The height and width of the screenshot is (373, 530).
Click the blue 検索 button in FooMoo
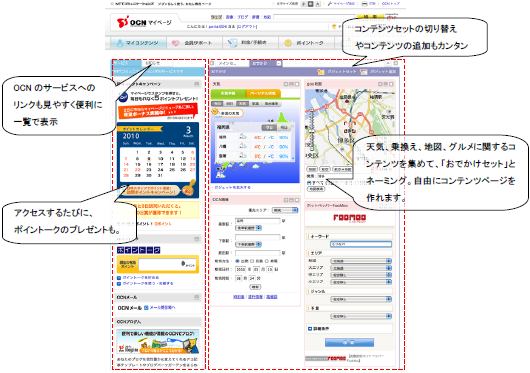click(349, 343)
